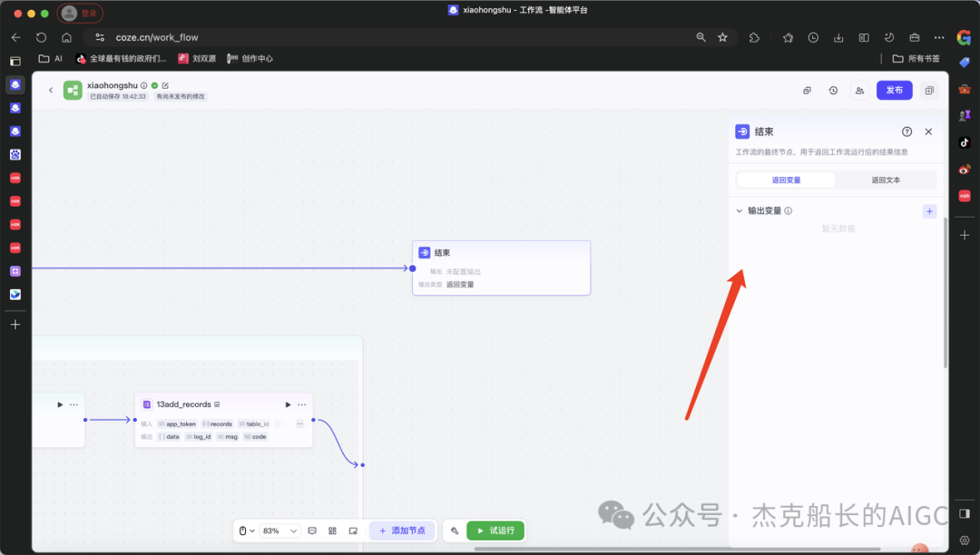Open the more ports menu on 13add_records inputs
This screenshot has width=980, height=555.
299,424
